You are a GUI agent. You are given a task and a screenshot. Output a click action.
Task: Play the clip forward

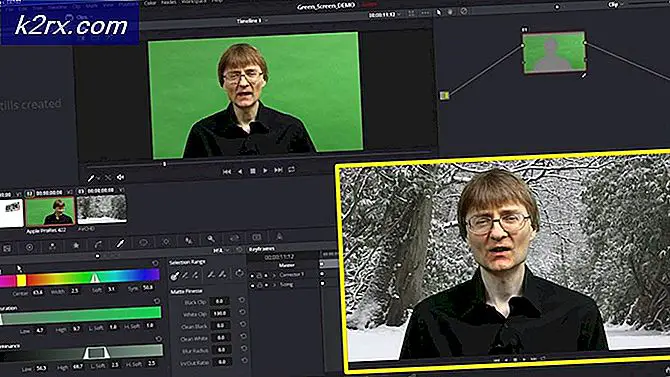265,171
